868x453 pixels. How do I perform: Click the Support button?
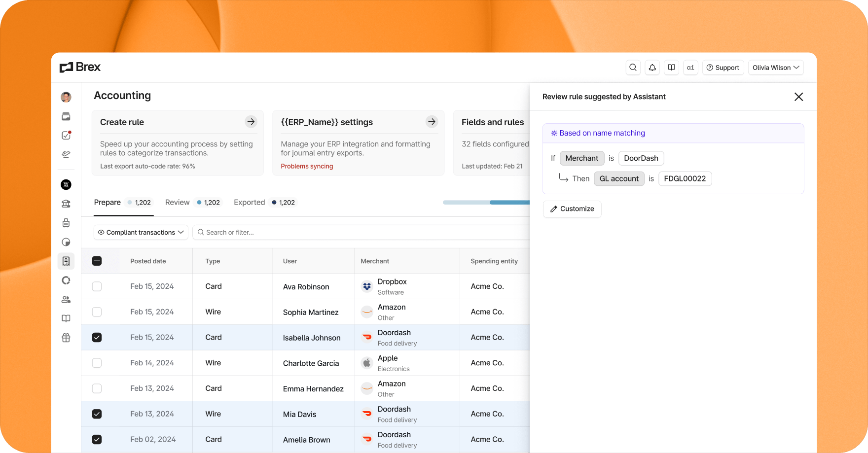[x=723, y=68]
